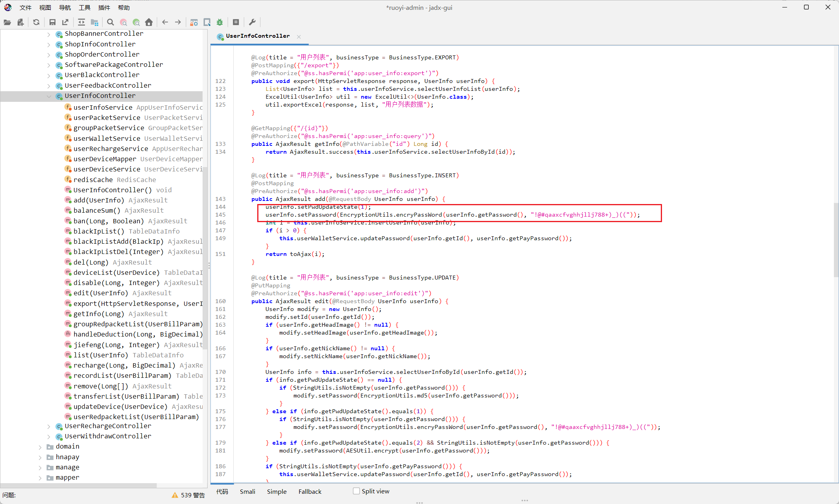Select hnapay package in tree

67,457
